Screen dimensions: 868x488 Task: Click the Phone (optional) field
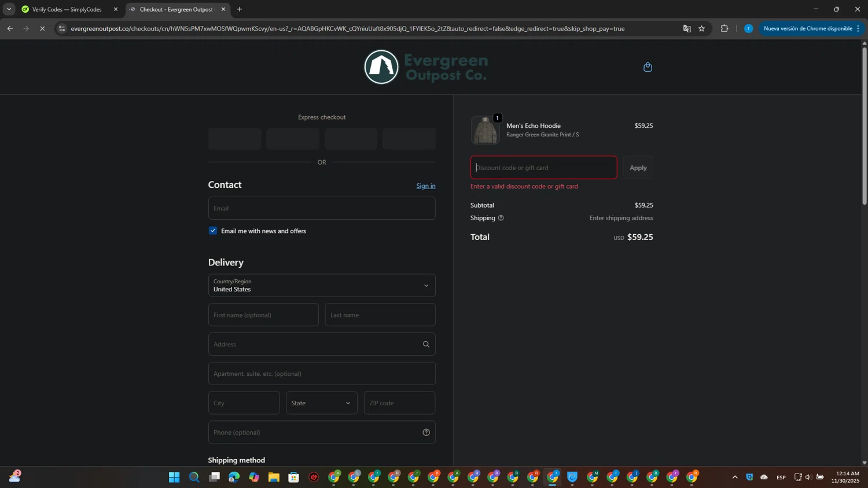(322, 432)
